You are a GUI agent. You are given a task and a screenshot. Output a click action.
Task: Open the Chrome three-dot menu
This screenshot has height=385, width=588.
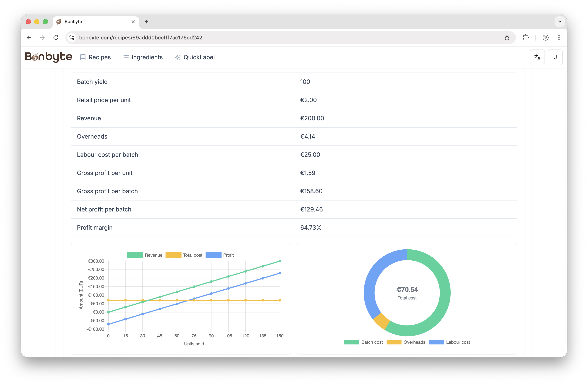click(559, 38)
